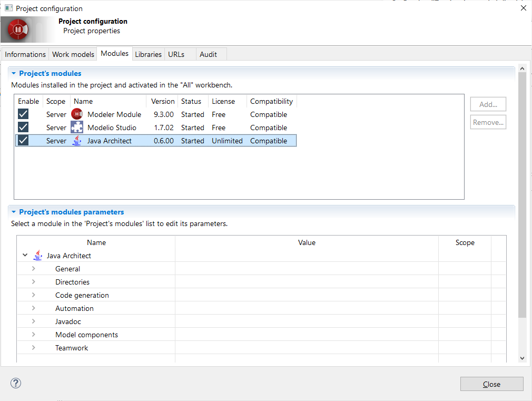Click the Java Architect name in modules list
Screen dimensions: 532x401
coord(109,141)
